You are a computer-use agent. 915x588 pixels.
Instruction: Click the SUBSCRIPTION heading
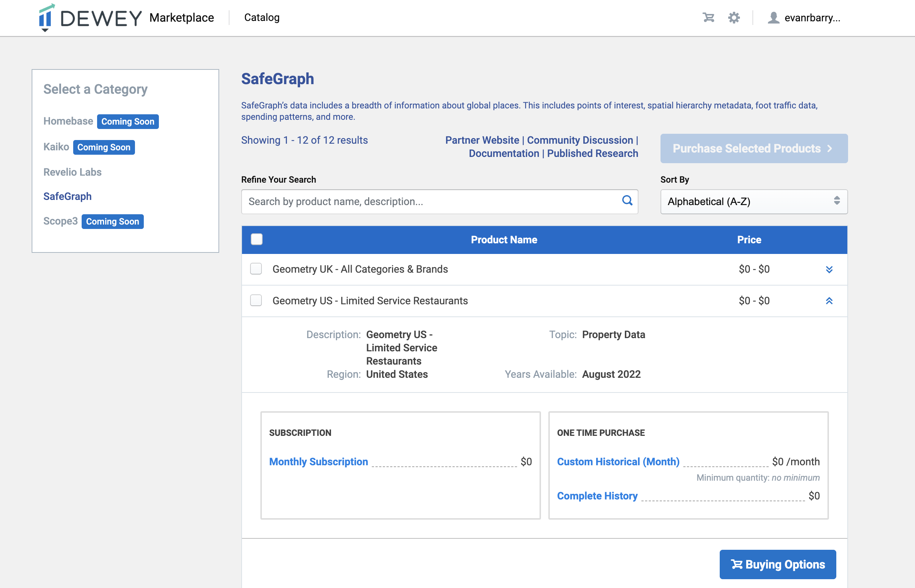[x=300, y=433]
